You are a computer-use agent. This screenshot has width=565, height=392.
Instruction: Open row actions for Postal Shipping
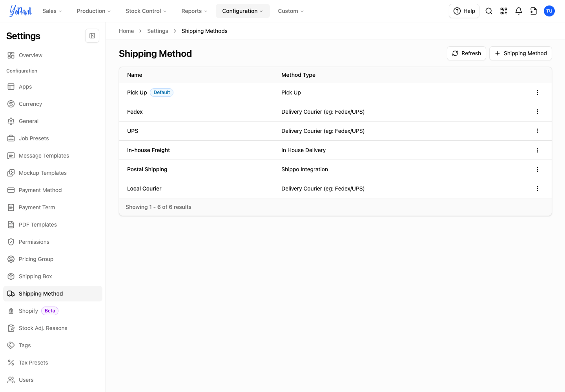[538, 169]
